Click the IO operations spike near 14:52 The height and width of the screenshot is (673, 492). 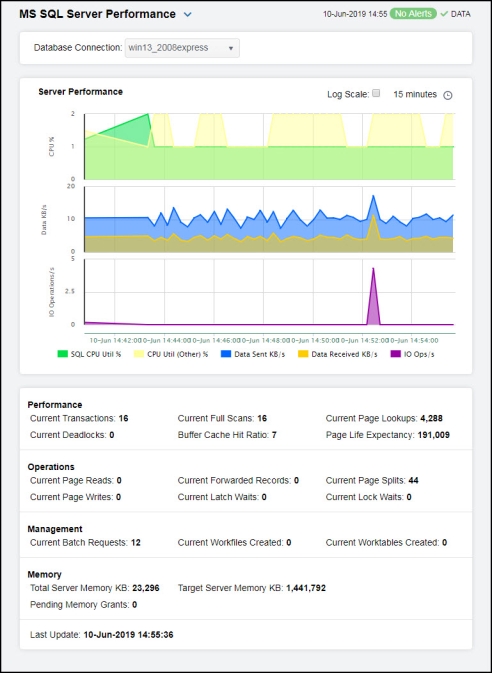pyautogui.click(x=374, y=269)
